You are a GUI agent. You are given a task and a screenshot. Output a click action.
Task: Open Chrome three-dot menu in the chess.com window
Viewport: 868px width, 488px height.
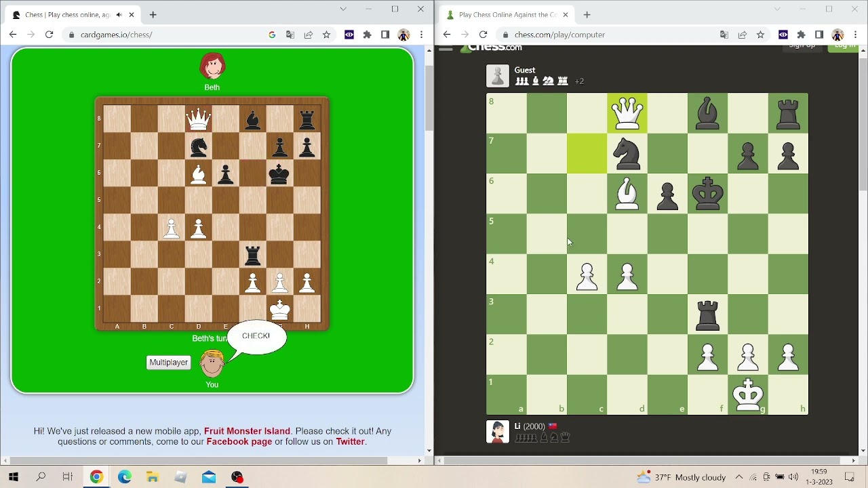pos(855,35)
